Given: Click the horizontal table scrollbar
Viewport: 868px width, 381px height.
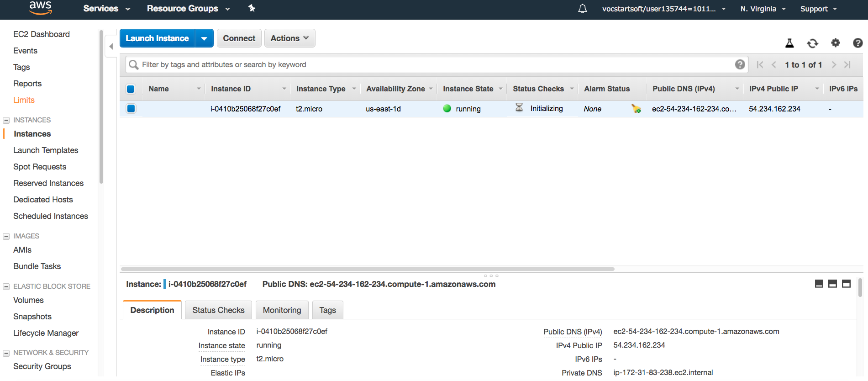Looking at the screenshot, I should [368, 269].
